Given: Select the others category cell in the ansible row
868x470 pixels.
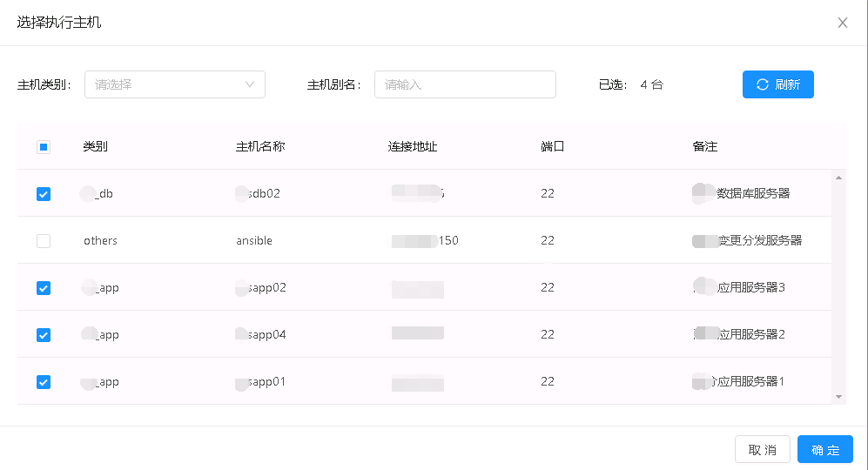Looking at the screenshot, I should pos(101,241).
